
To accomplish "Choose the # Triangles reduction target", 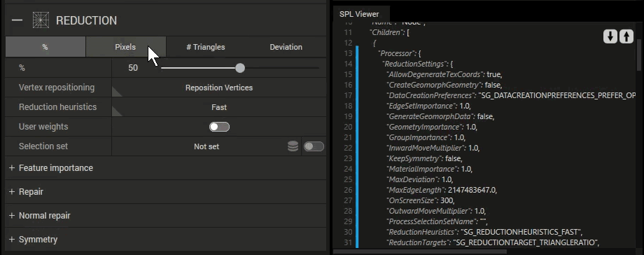I will coord(205,47).
